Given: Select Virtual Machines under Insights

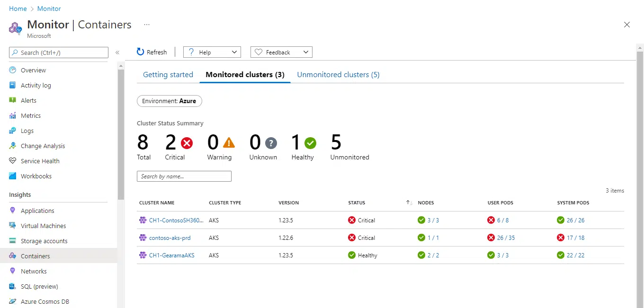Looking at the screenshot, I should (44, 226).
